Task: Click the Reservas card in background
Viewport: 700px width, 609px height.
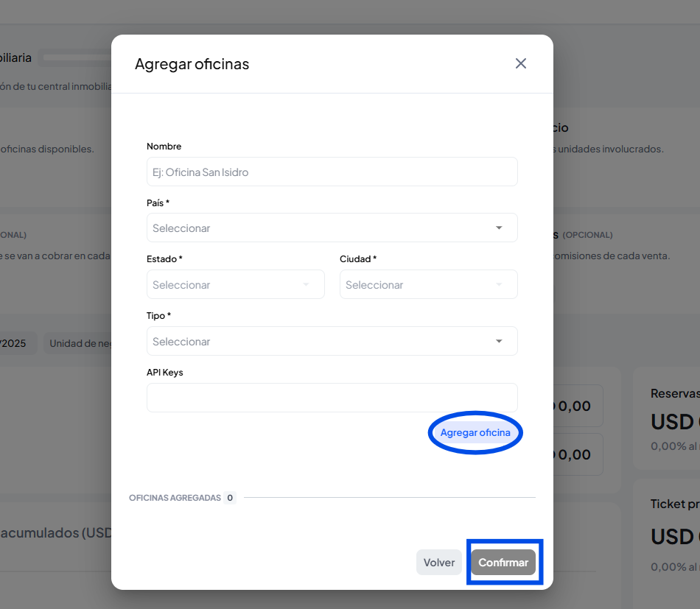Action: click(x=667, y=418)
